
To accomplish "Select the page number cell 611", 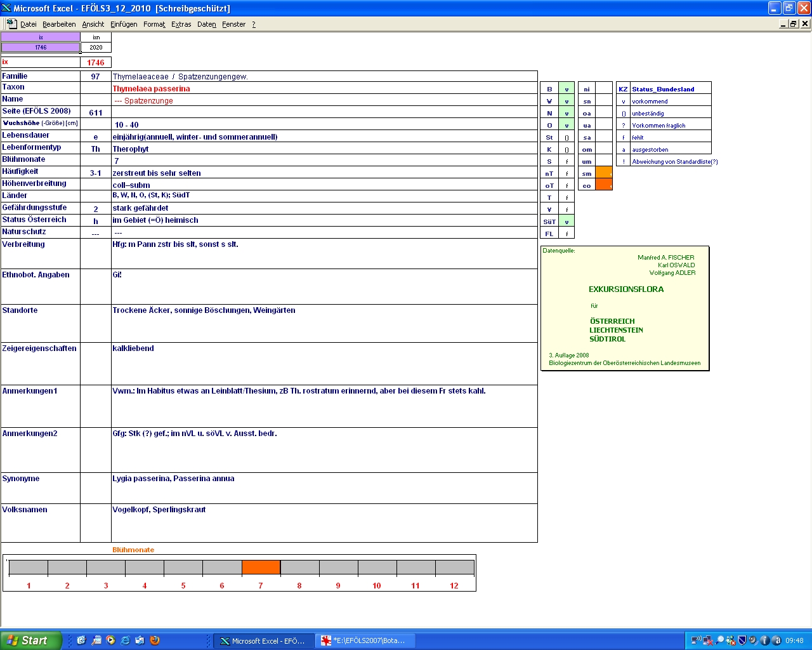I will point(96,112).
